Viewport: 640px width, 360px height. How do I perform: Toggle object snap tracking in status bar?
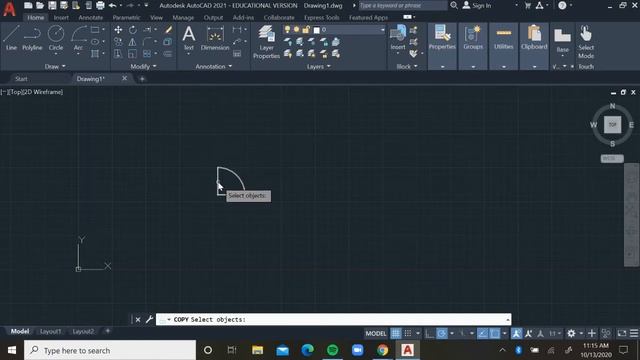pyautogui.click(x=482, y=333)
